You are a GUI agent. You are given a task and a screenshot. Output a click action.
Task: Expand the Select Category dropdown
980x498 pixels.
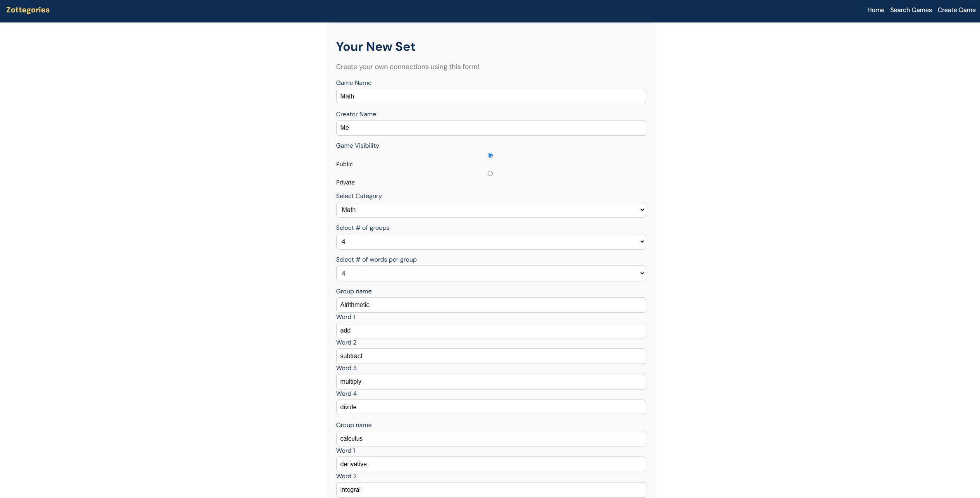[491, 210]
